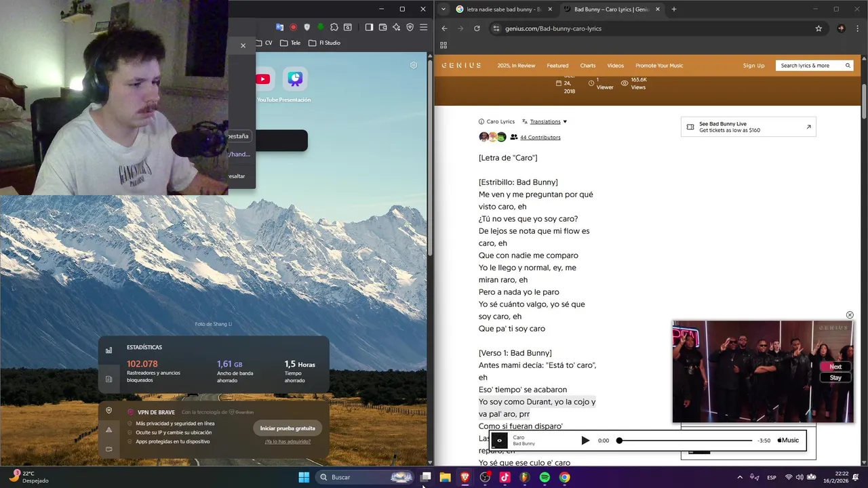Open the Estadísticas chart icon

[108, 350]
